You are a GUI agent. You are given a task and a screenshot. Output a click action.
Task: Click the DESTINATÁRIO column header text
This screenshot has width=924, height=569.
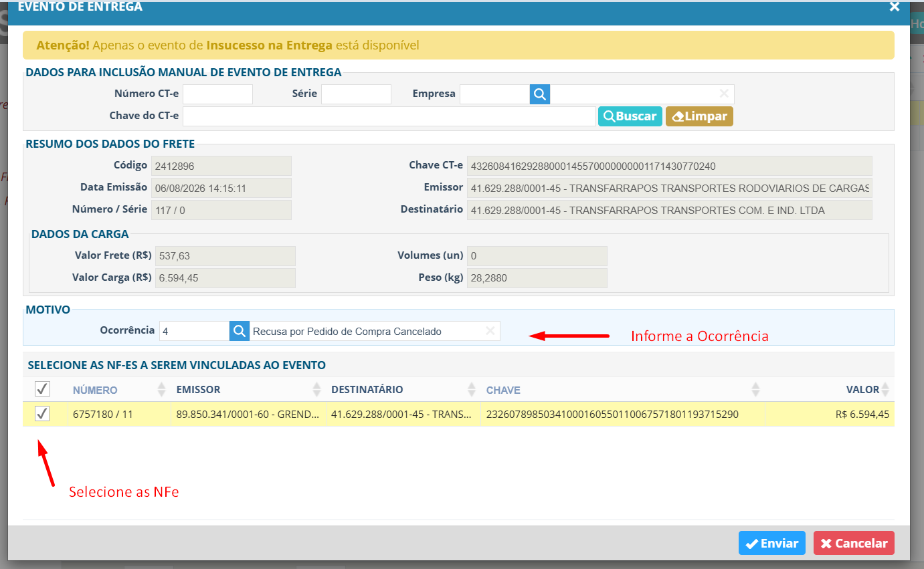(x=367, y=389)
